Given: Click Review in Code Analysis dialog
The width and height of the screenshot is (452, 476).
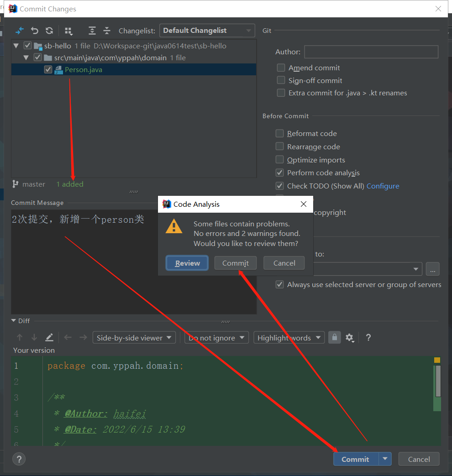Looking at the screenshot, I should [187, 263].
